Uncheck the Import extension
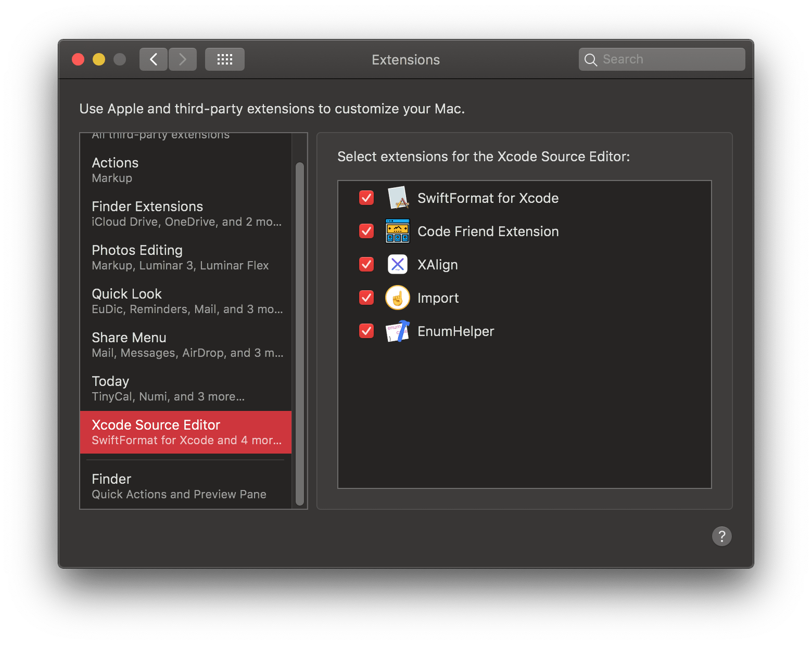This screenshot has height=645, width=812. 366,298
